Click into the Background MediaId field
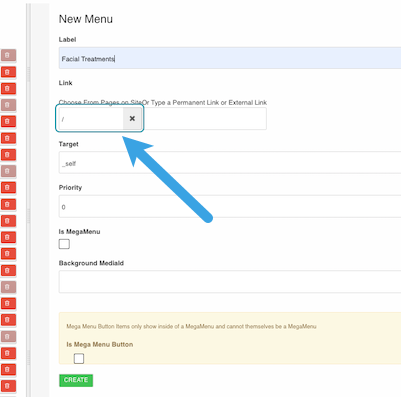This screenshot has height=397, width=401. tap(230, 282)
